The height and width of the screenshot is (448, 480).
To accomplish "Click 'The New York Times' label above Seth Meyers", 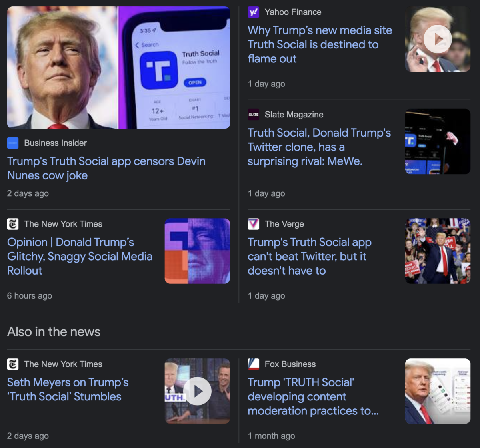I will tap(63, 364).
